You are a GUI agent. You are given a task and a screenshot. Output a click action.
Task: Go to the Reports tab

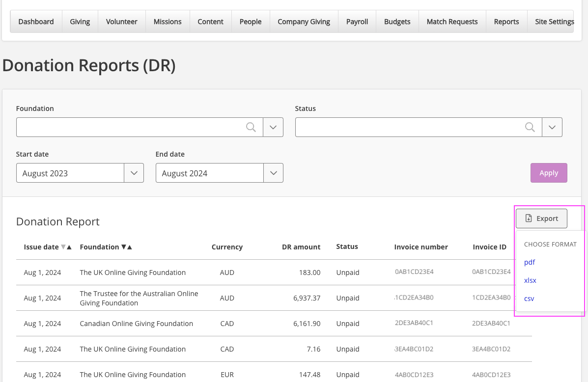(506, 22)
